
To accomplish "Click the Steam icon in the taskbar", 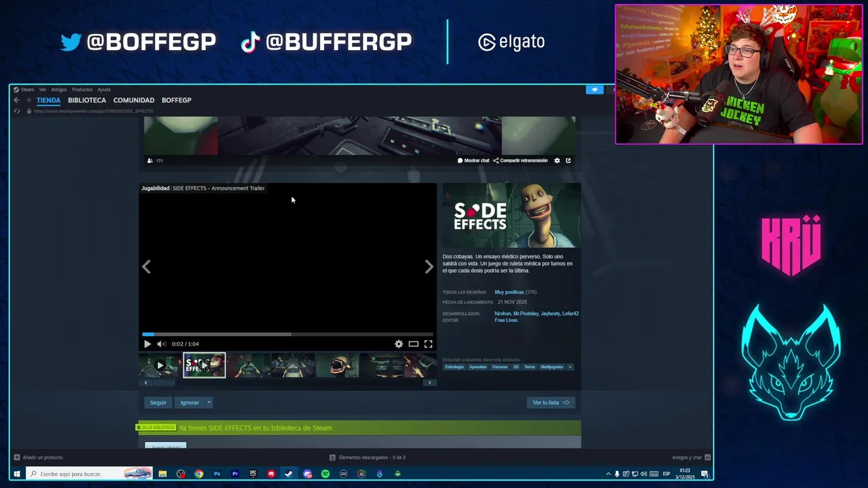I will coord(289,474).
